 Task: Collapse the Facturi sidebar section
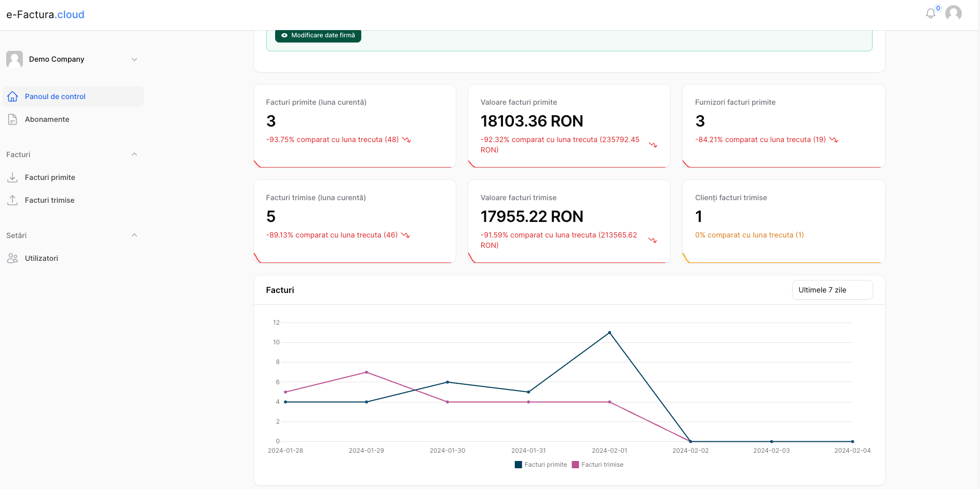134,155
